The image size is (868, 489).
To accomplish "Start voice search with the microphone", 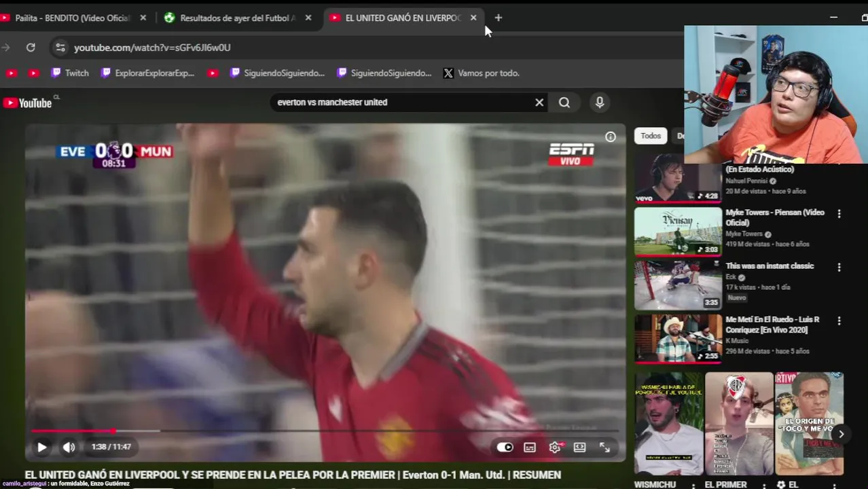I will click(600, 103).
